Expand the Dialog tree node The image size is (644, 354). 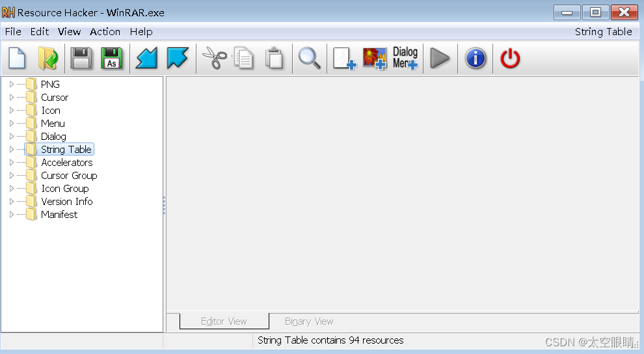click(x=12, y=137)
